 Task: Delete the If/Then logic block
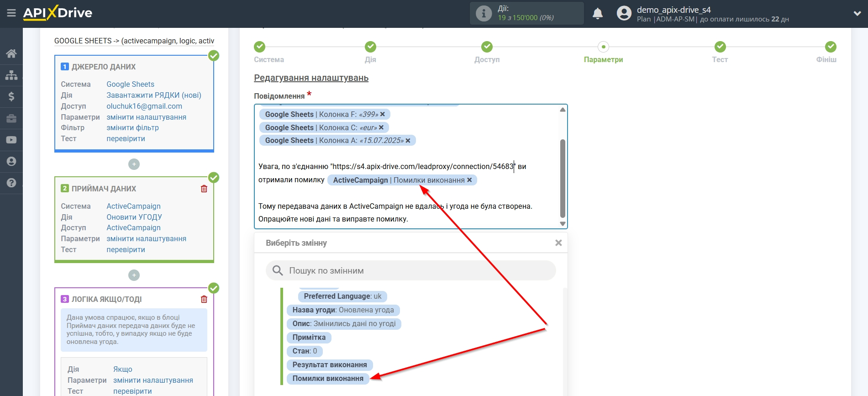tap(204, 299)
